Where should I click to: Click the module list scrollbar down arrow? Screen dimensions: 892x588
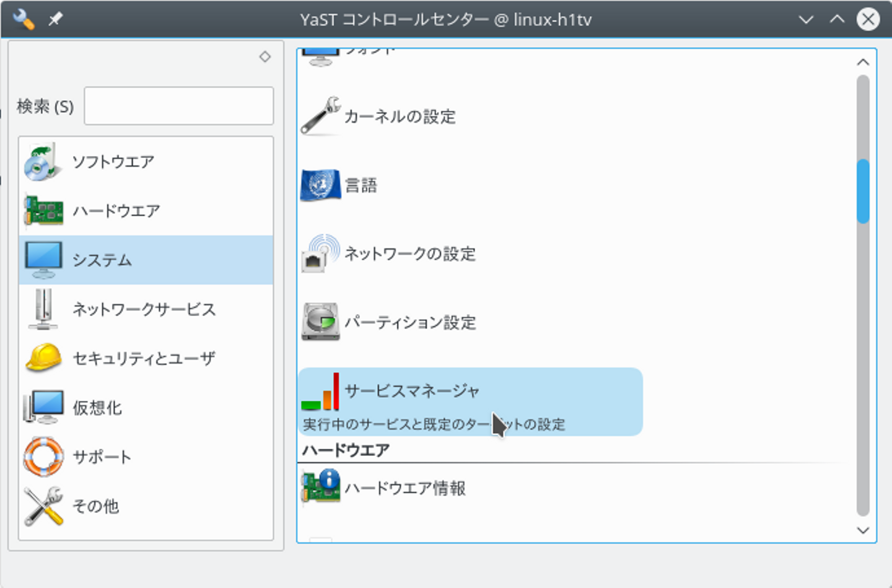tap(863, 530)
